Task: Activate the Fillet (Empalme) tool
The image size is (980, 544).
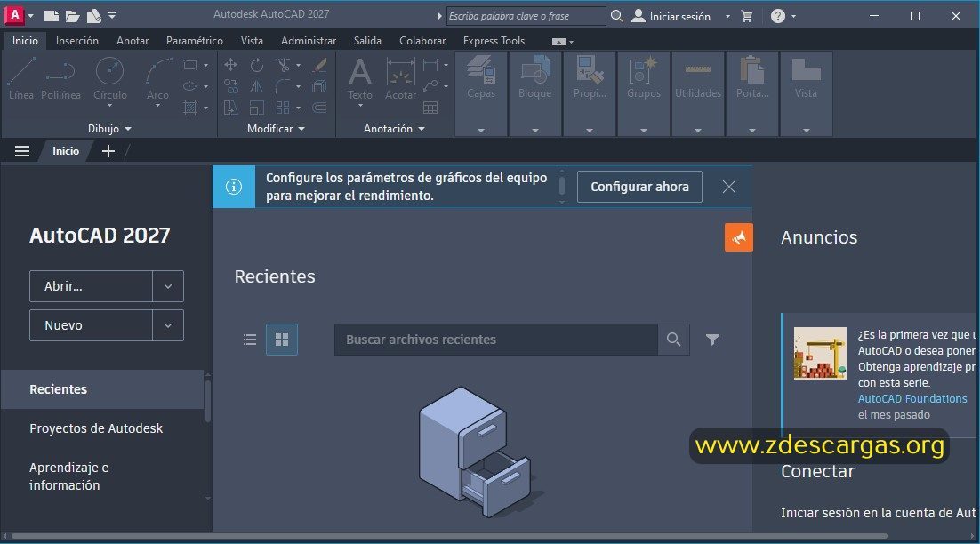Action: pos(283,86)
